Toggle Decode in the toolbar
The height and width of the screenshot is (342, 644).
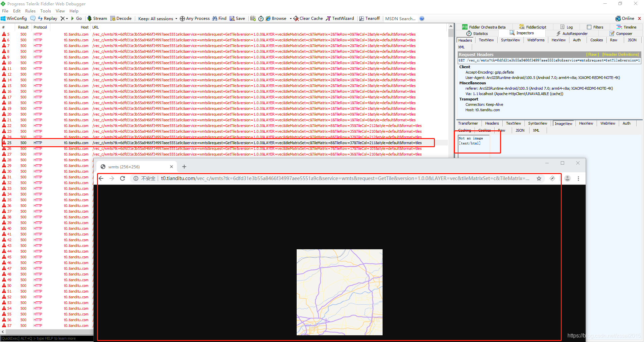point(121,18)
